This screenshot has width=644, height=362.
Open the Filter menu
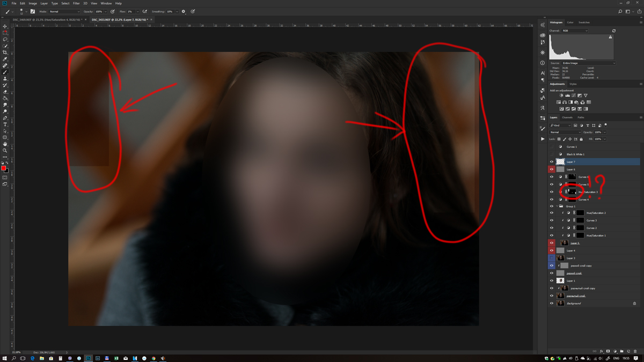point(76,3)
